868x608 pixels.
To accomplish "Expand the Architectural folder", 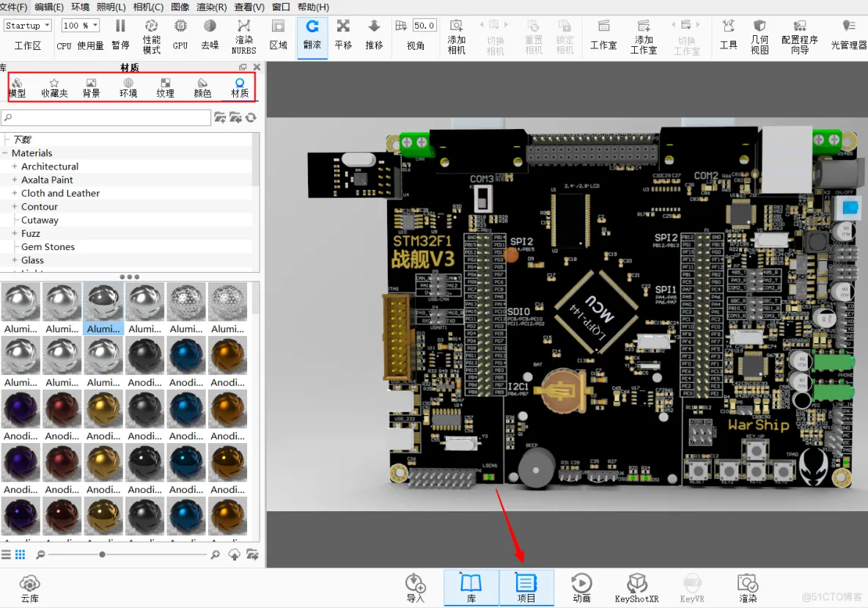I will [x=15, y=166].
